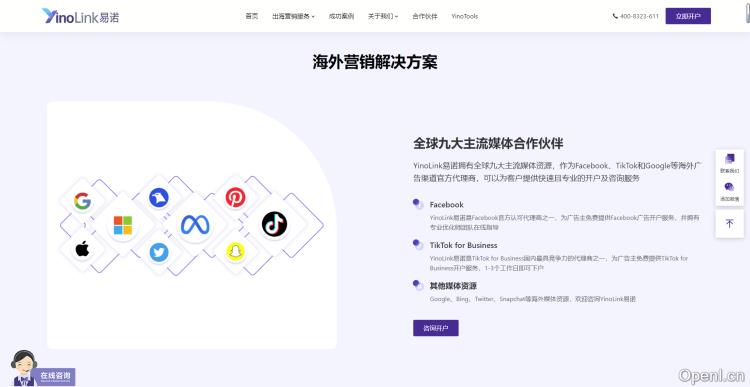This screenshot has width=750, height=387.
Task: Click the 全球九大主流媒体合作伙伴 heading
Action: click(x=488, y=143)
